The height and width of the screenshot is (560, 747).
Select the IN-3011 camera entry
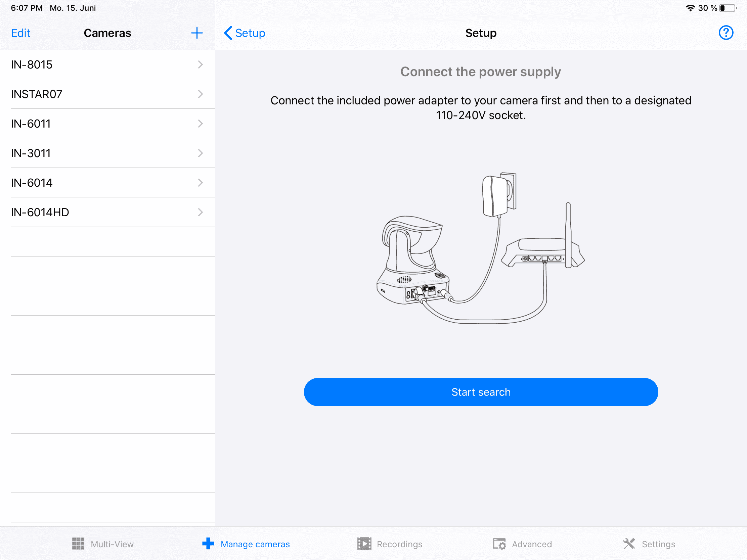point(101,153)
